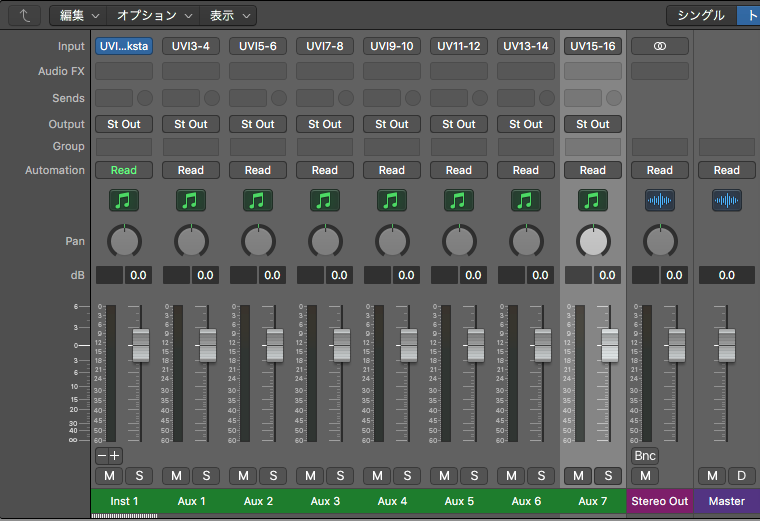
Task: Open Aux 4 Read automation mode menu
Action: tap(392, 170)
